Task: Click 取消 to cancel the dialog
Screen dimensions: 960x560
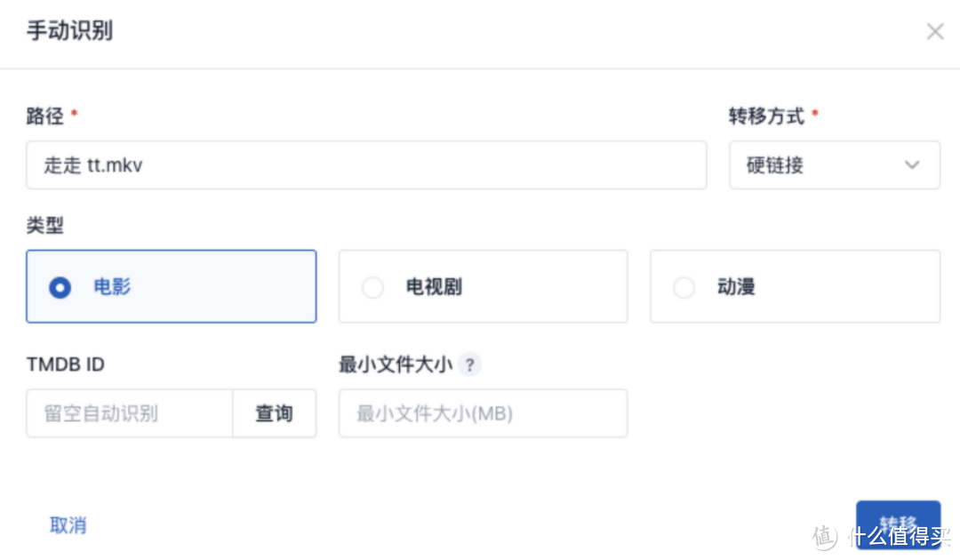Action: click(x=68, y=525)
